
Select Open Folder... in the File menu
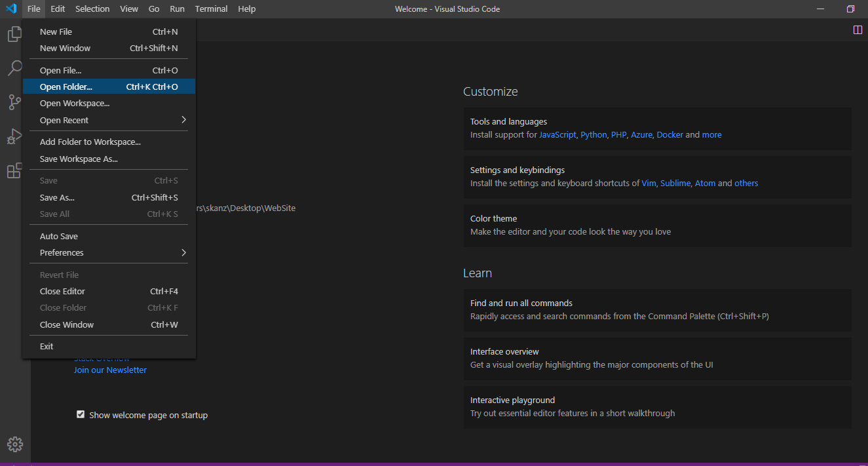(x=109, y=87)
